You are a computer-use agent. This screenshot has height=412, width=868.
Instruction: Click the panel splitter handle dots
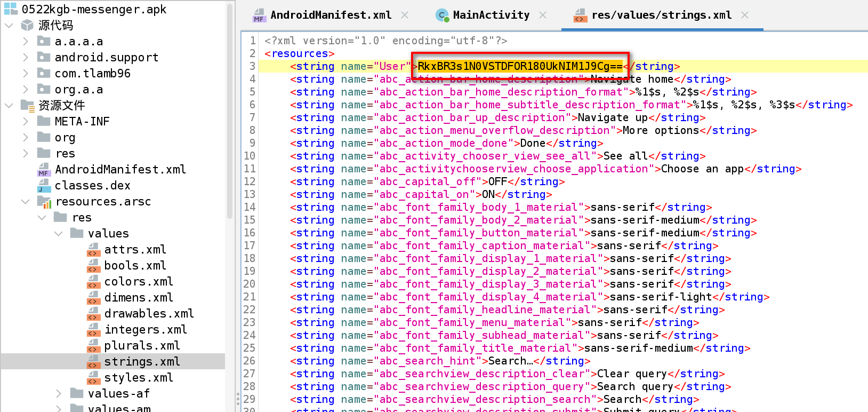point(238,399)
